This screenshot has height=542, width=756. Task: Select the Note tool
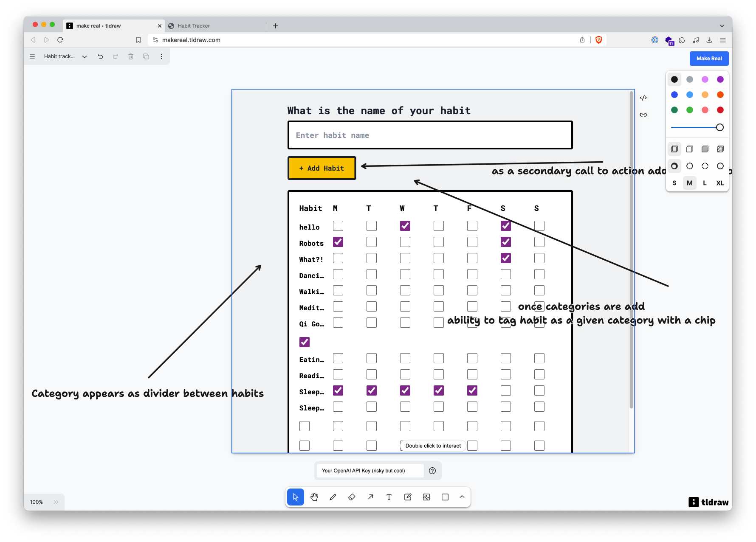(x=408, y=497)
